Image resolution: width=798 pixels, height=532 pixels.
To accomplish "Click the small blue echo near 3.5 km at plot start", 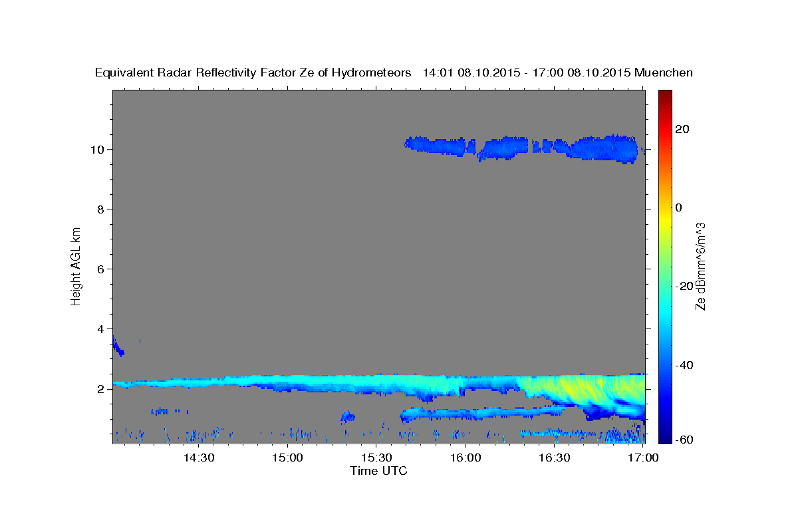I will (118, 346).
